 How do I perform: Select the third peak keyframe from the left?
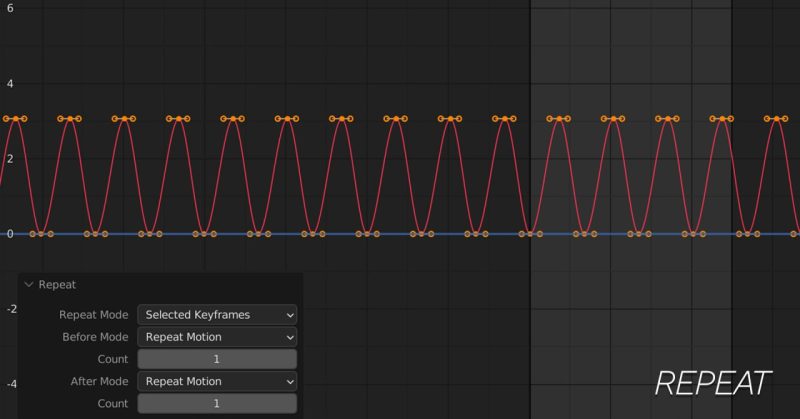[x=123, y=119]
